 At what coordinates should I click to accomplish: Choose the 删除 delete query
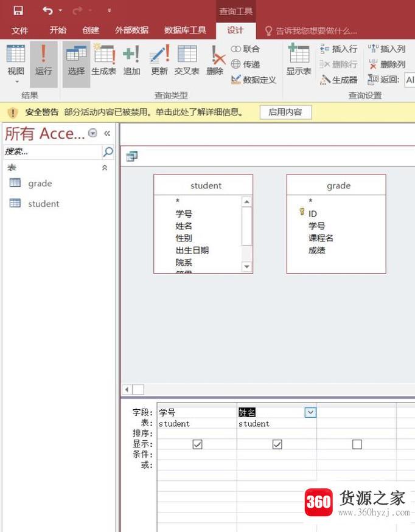click(215, 60)
